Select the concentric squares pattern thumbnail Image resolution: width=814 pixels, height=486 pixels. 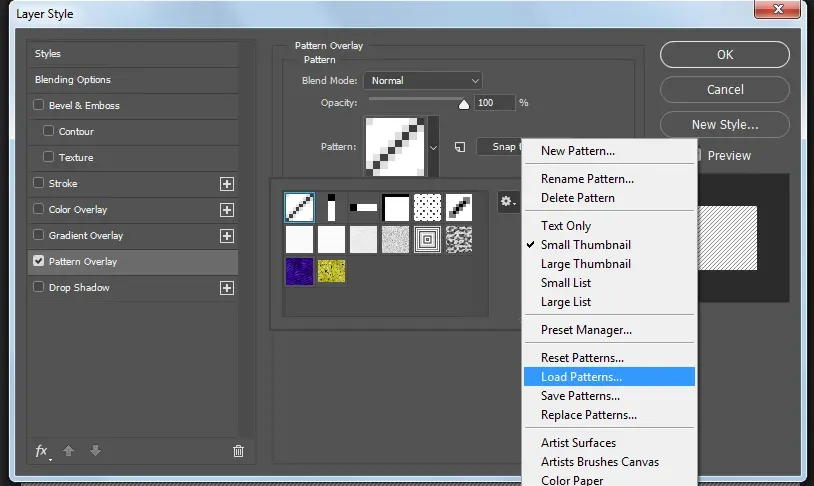(x=427, y=239)
